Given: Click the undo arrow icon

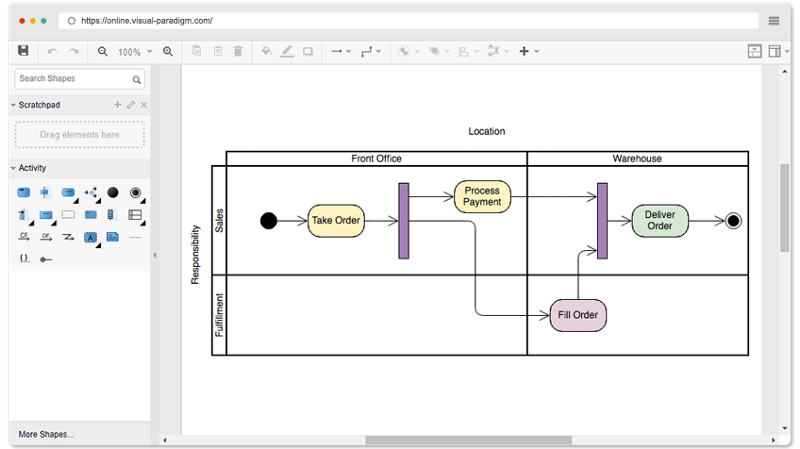Looking at the screenshot, I should (x=52, y=51).
